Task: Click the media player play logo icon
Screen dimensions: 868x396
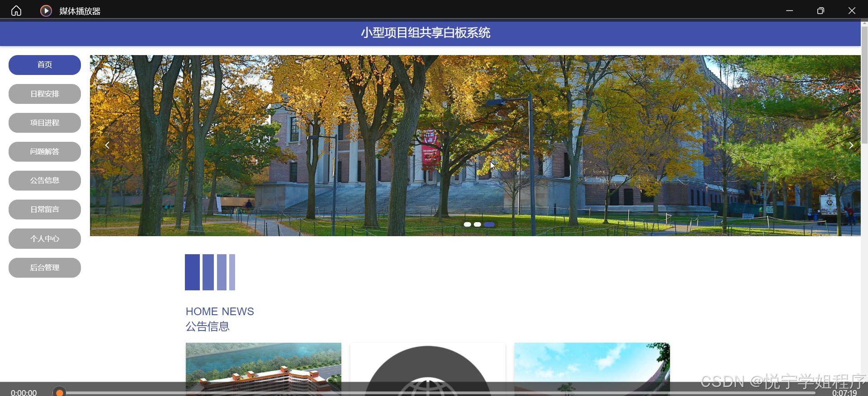Action: pyautogui.click(x=46, y=10)
